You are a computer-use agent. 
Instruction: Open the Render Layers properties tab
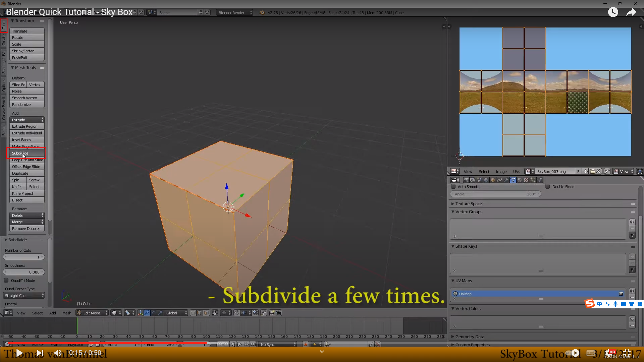(x=473, y=180)
